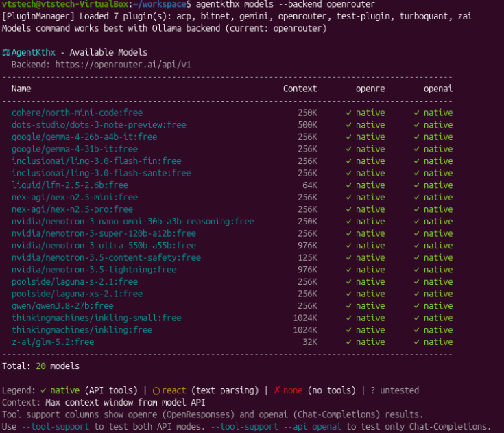Select thinkingmachines/inkling-small:free model name
Viewport: 504px width, 433px height.
pyautogui.click(x=97, y=318)
